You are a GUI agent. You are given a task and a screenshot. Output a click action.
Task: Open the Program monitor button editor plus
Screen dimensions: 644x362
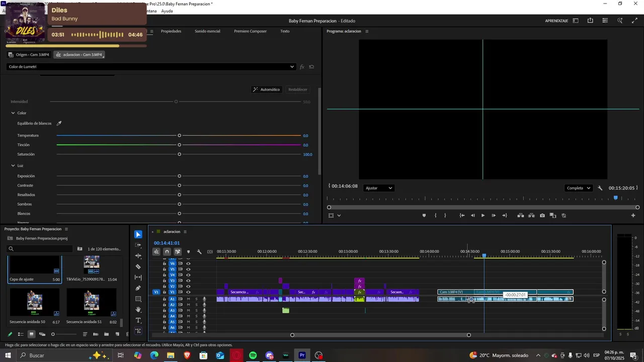(x=633, y=216)
